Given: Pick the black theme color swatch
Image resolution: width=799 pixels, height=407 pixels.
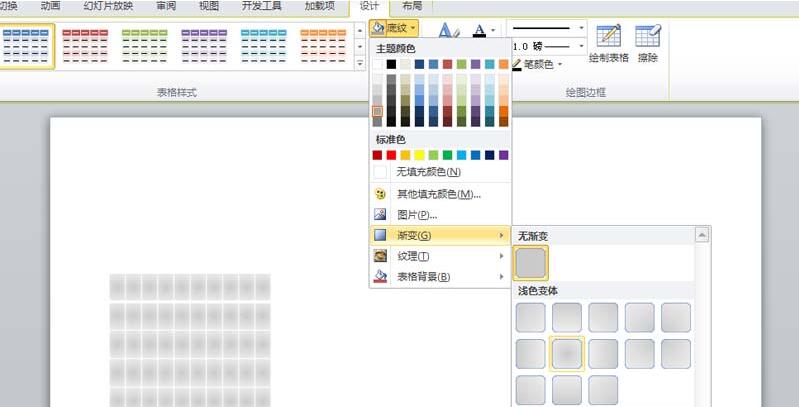Looking at the screenshot, I should [391, 64].
